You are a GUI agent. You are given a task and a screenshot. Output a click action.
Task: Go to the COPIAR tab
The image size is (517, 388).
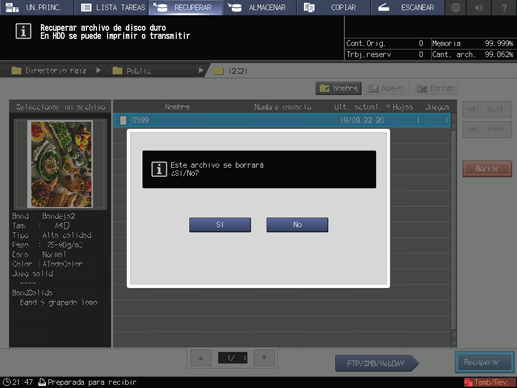pos(334,7)
